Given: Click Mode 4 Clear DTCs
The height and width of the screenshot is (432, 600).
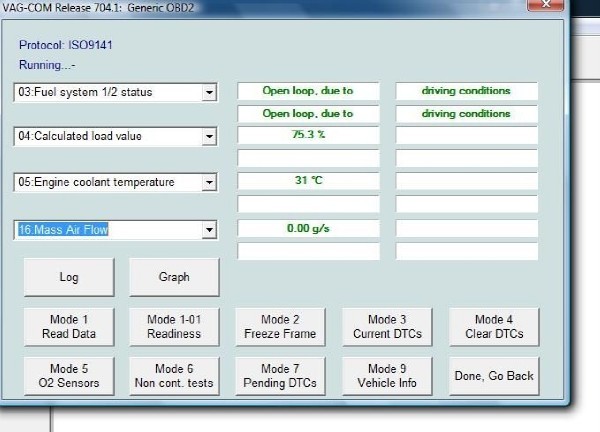Looking at the screenshot, I should (494, 327).
